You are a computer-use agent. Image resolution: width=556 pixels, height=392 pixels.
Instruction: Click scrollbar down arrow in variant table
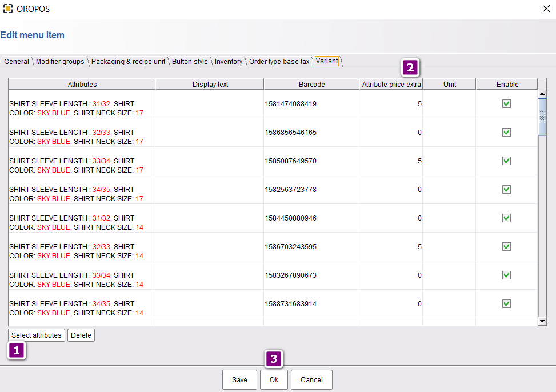542,321
